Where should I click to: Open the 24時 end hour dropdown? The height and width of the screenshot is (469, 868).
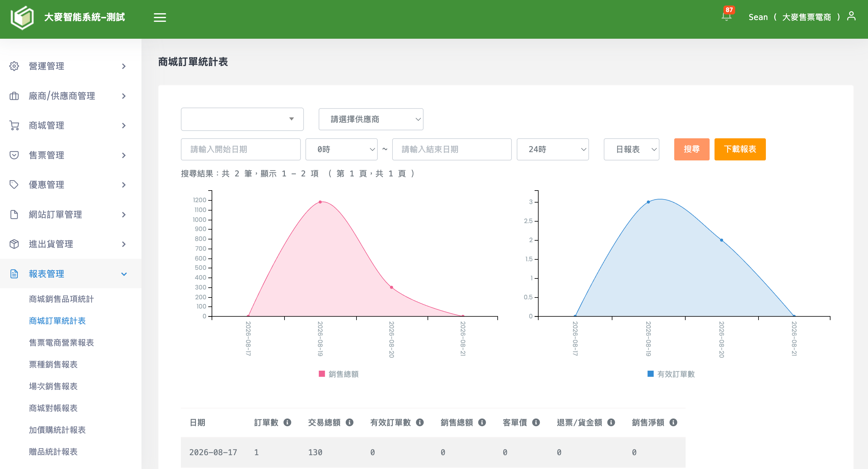(x=553, y=149)
